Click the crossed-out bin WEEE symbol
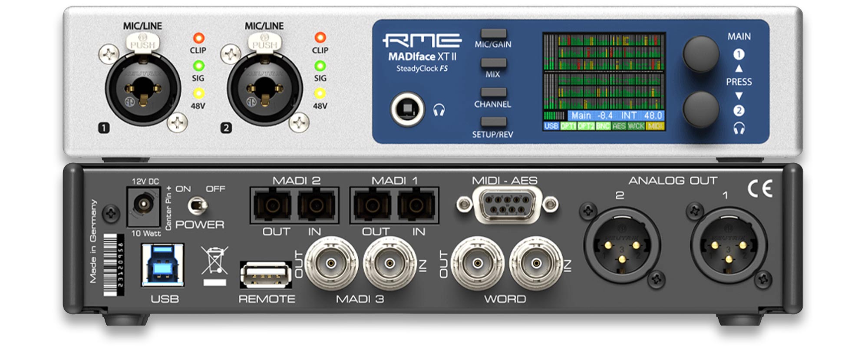The height and width of the screenshot is (357, 868). [215, 265]
